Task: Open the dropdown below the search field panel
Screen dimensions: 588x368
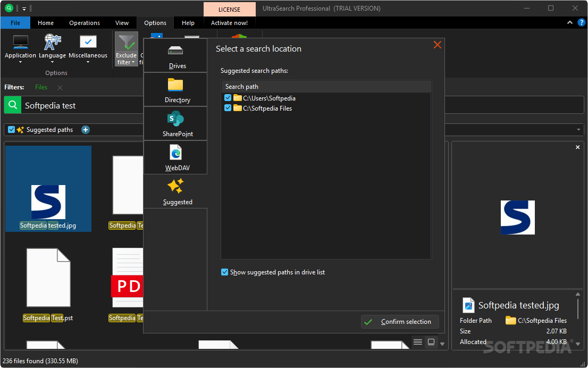Action: [579, 129]
